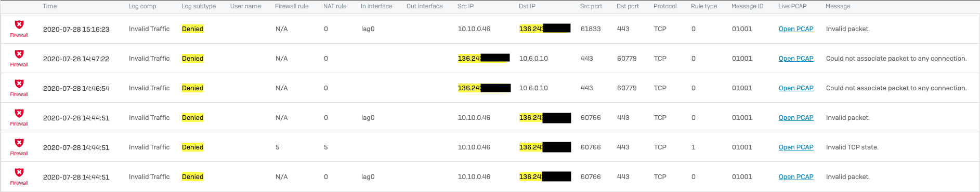Screen dimensions: 980x192
Task: Click the Dst IP column header
Action: [527, 6]
